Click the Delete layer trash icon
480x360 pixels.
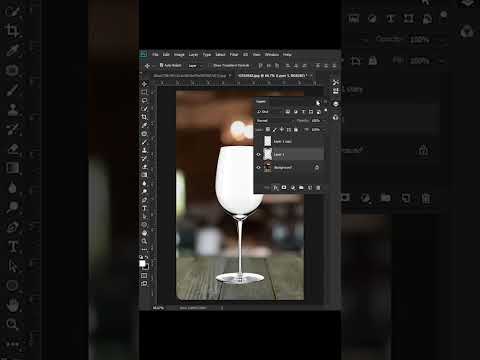click(318, 188)
